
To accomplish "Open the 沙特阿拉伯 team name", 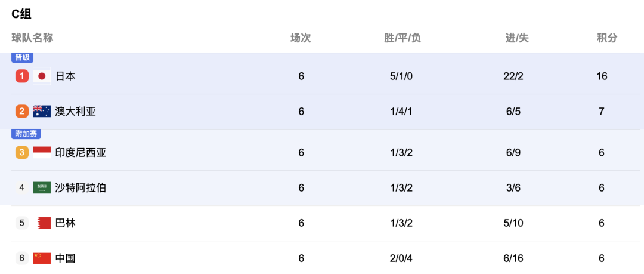I will click(x=80, y=187).
